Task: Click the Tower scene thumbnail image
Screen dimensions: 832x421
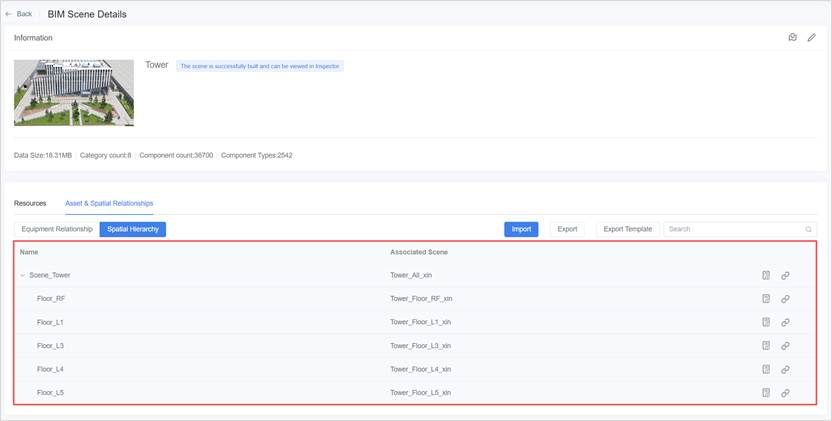Action: (x=74, y=92)
